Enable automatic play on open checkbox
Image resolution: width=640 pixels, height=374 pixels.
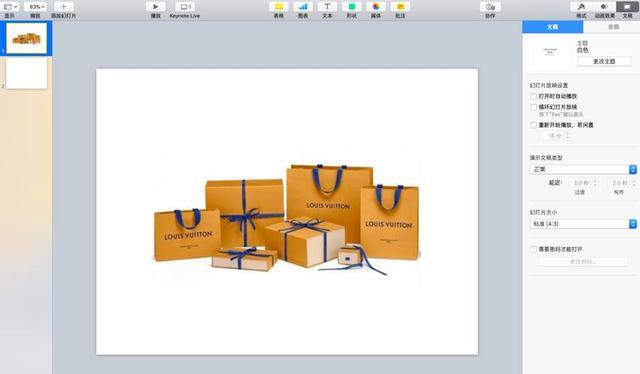coord(533,96)
